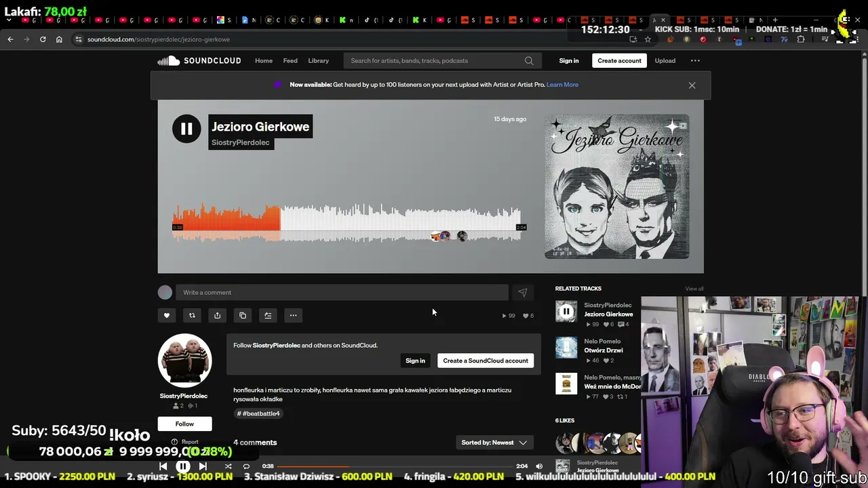The image size is (868, 488).
Task: Seek using the bottom player progress bar
Action: [x=395, y=466]
